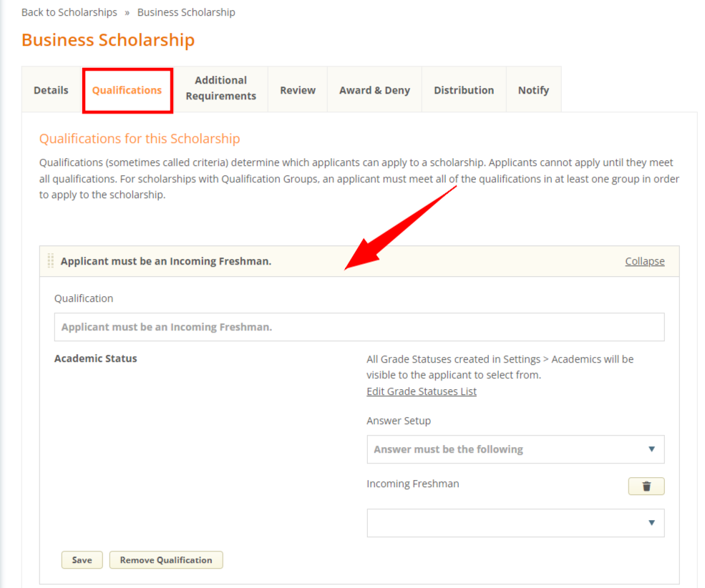Click the drag handle beside the qualification
The height and width of the screenshot is (588, 705).
[50, 260]
